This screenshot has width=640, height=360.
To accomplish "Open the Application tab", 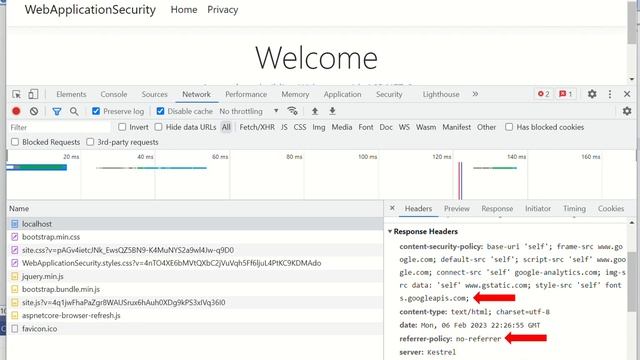I will (x=342, y=94).
